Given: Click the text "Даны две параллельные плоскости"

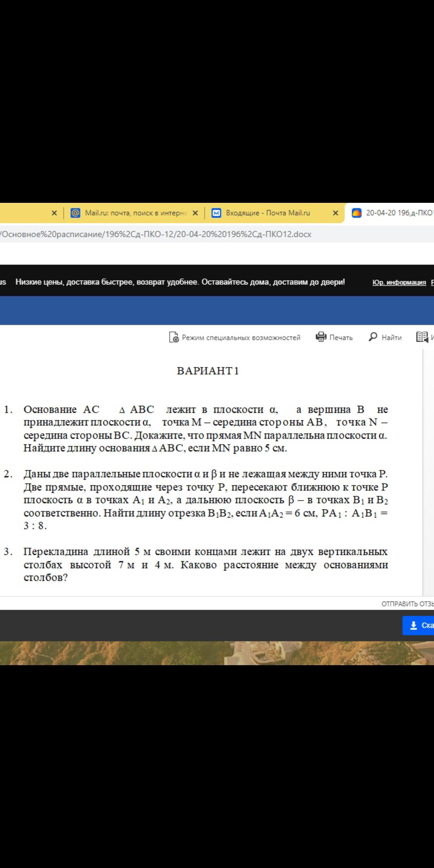Looking at the screenshot, I should (x=108, y=474).
